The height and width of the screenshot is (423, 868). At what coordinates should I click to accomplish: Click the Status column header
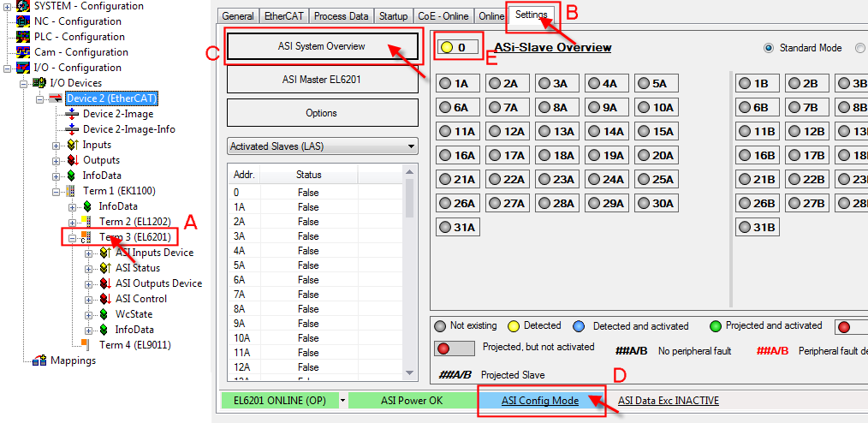308,175
